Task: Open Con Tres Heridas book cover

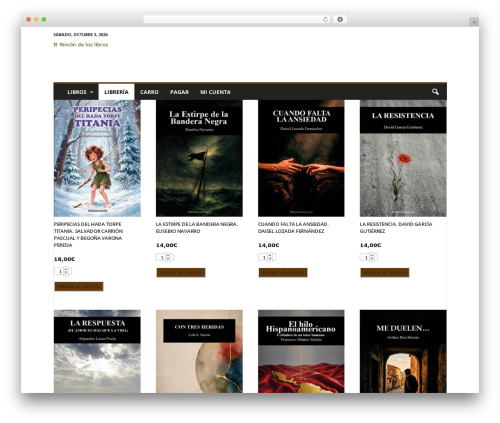Action: (x=199, y=351)
